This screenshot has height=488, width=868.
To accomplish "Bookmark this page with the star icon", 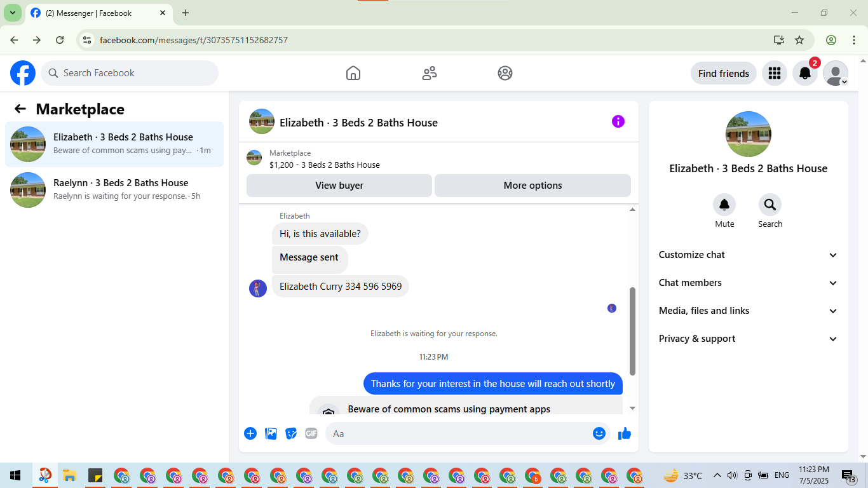I will pos(799,40).
